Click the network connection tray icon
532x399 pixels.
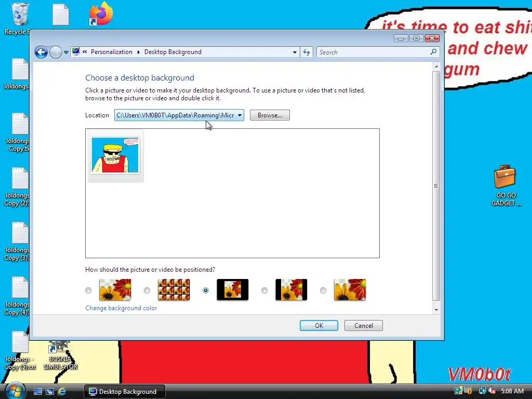point(482,391)
